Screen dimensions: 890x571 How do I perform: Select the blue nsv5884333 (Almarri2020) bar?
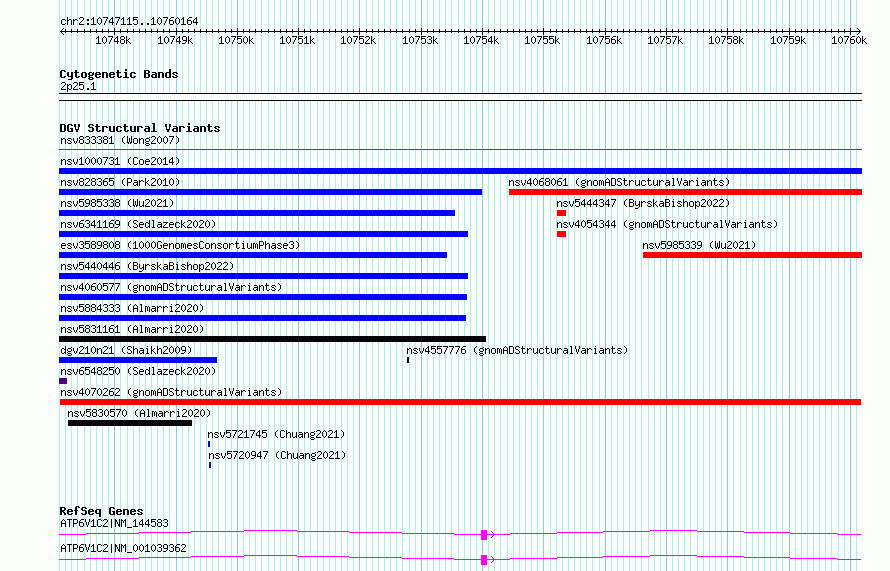(x=263, y=318)
